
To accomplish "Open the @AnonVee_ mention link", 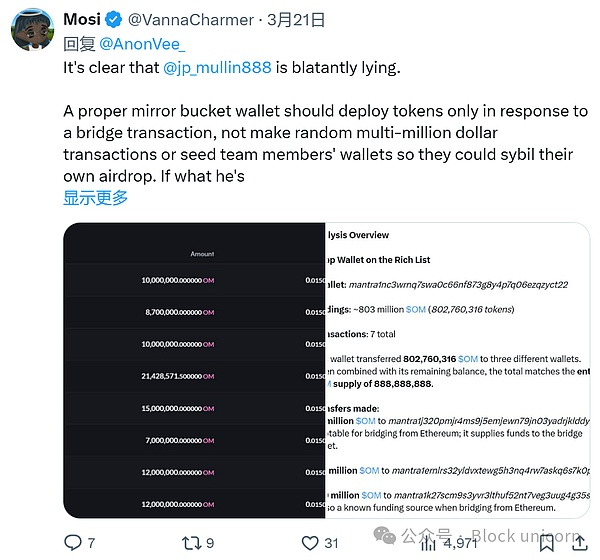I will 142,43.
